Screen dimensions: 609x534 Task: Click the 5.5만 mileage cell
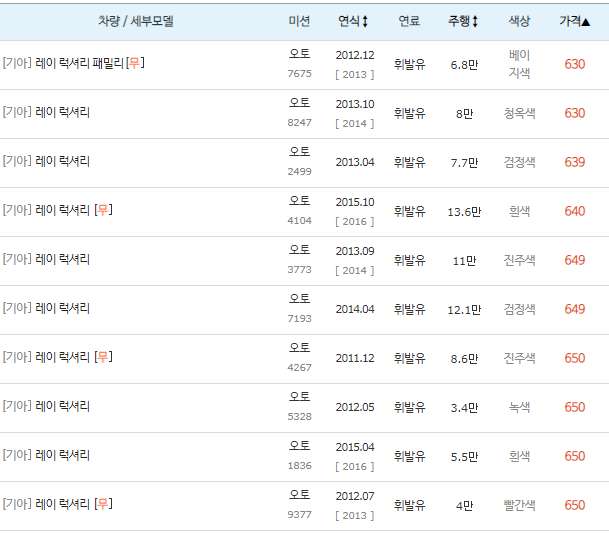click(x=464, y=457)
